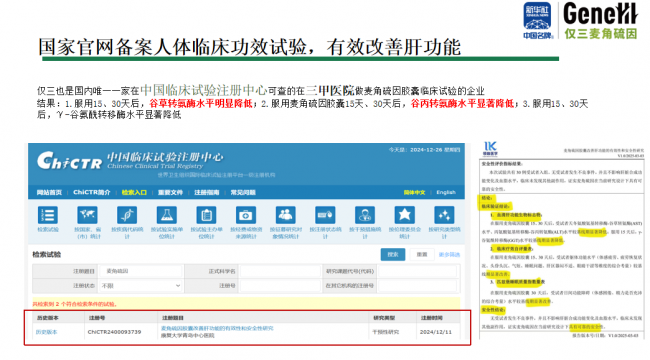Focus the 正式科学名 input field

pyautogui.click(x=280, y=271)
